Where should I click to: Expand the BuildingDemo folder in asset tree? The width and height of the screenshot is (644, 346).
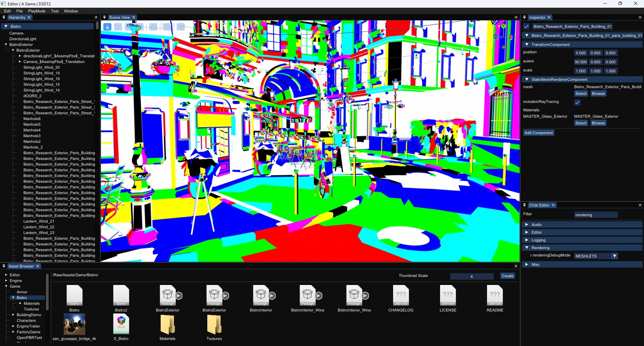(13, 315)
